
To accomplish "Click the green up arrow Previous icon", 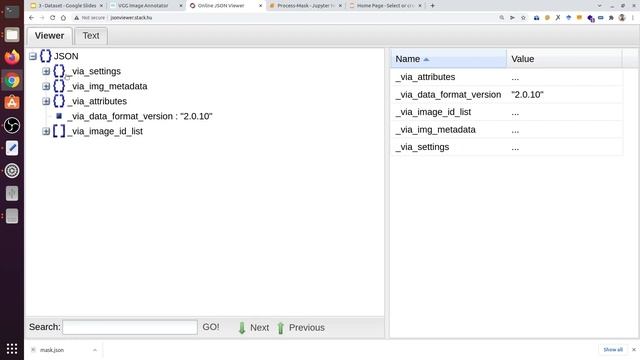I will click(x=280, y=328).
